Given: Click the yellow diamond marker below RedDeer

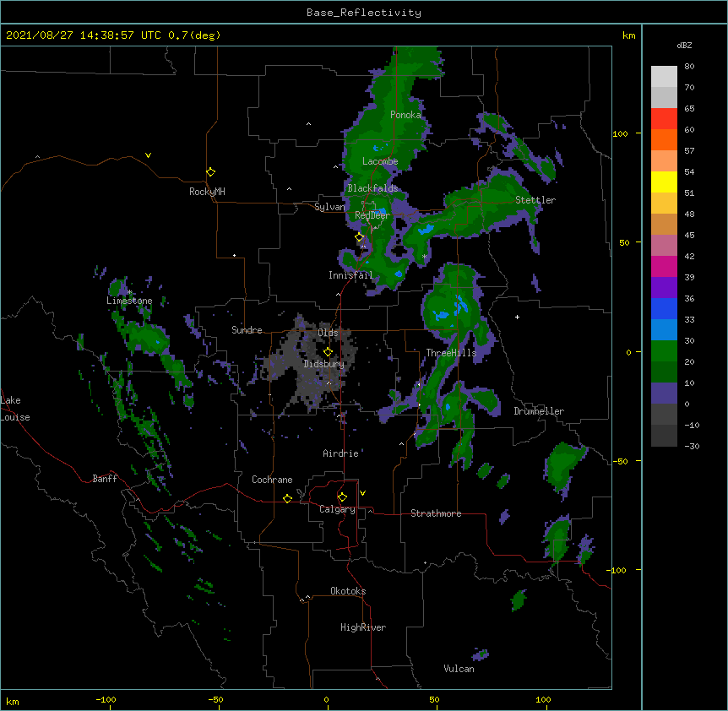Looking at the screenshot, I should point(359,237).
